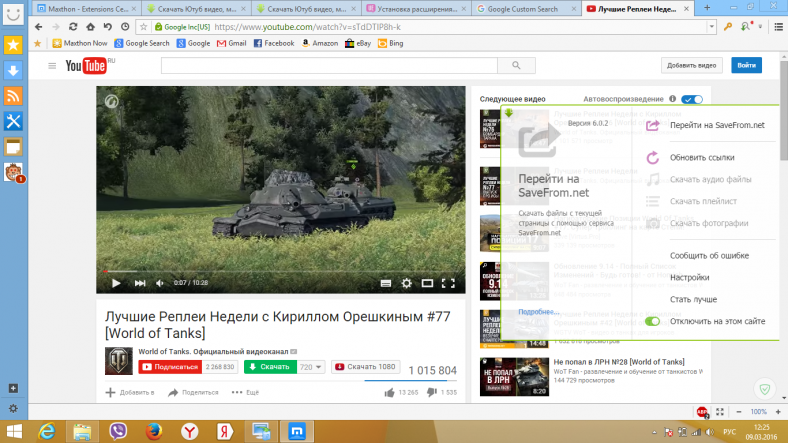
Task: Open browsing history clock icon
Action: pos(125,27)
